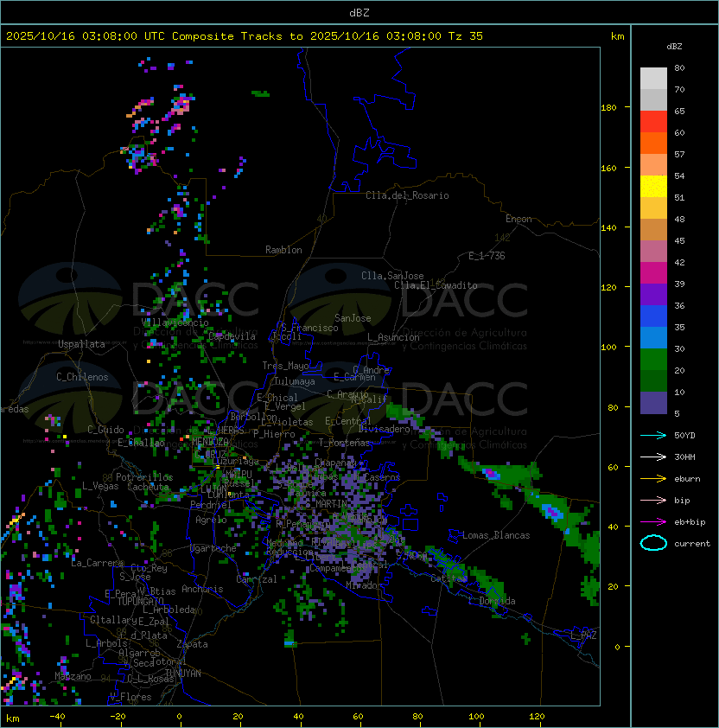
Task: Click the dBZ title at top
Action: (x=359, y=12)
